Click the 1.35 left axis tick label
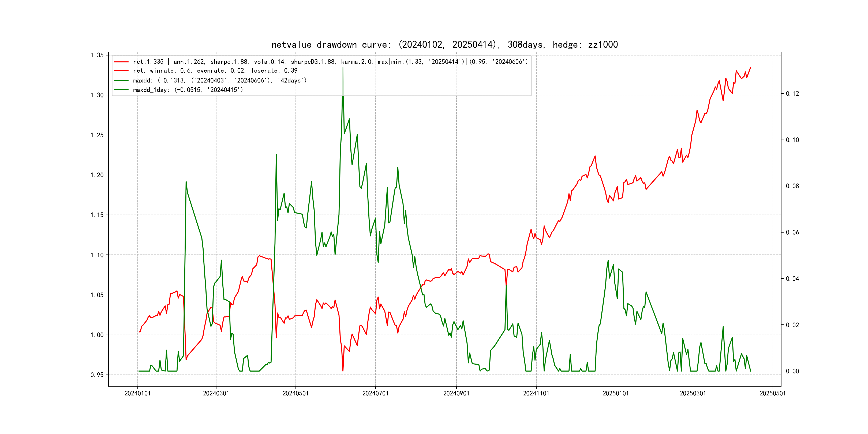The image size is (868, 434). pyautogui.click(x=97, y=55)
